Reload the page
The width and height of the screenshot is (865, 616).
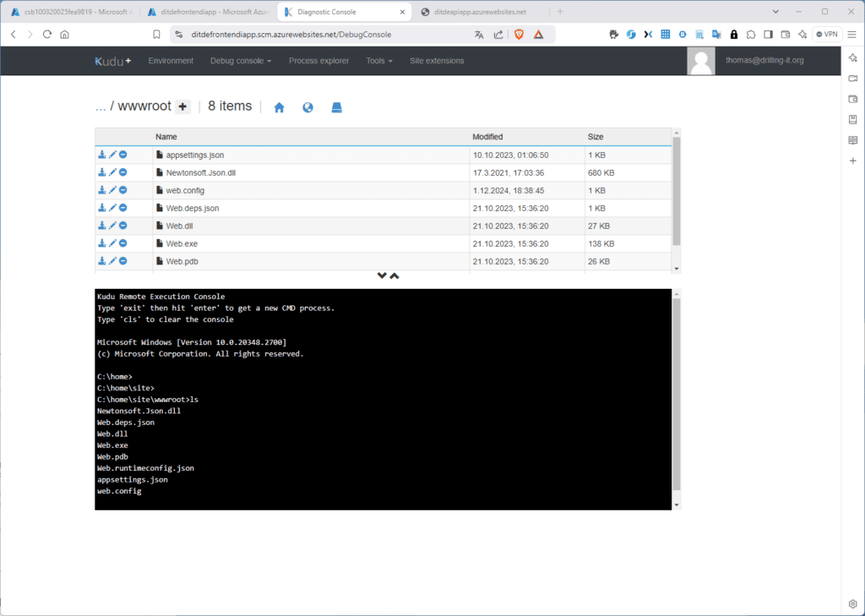(x=47, y=34)
